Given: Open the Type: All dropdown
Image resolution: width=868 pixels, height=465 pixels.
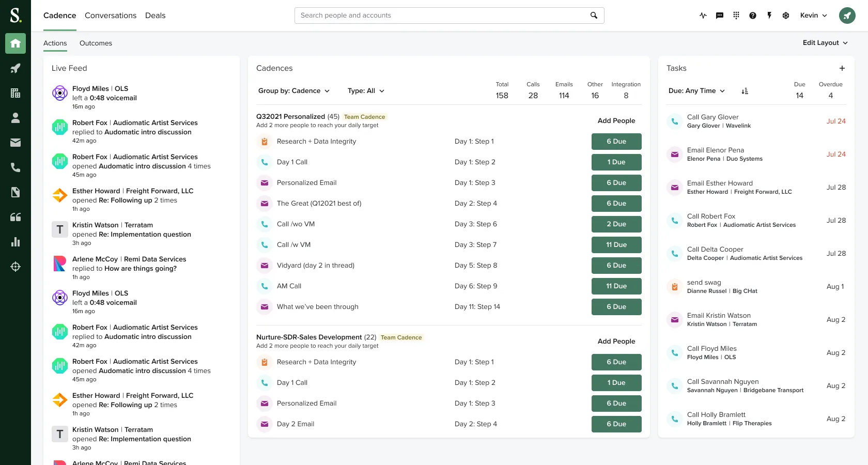Looking at the screenshot, I should click(x=366, y=91).
